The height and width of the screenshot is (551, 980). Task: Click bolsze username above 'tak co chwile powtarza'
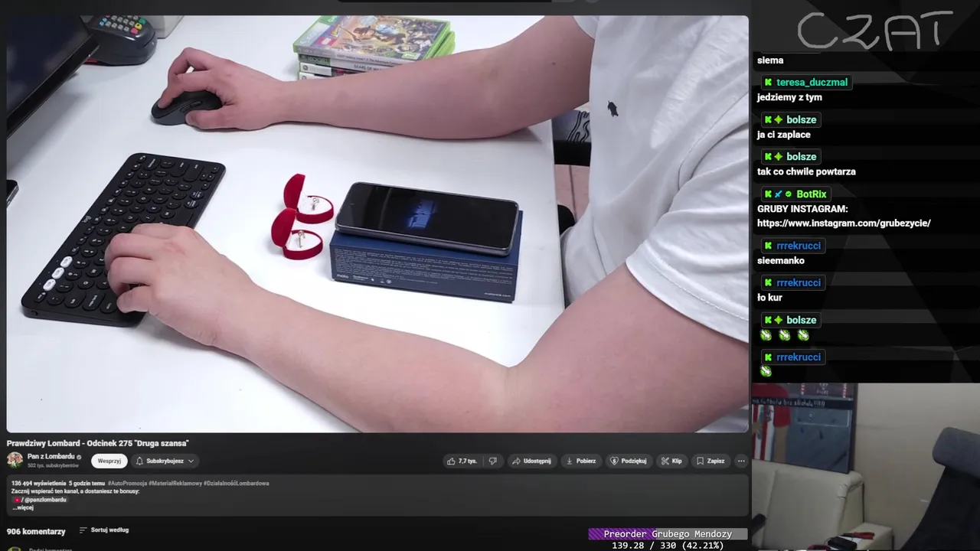tap(801, 157)
